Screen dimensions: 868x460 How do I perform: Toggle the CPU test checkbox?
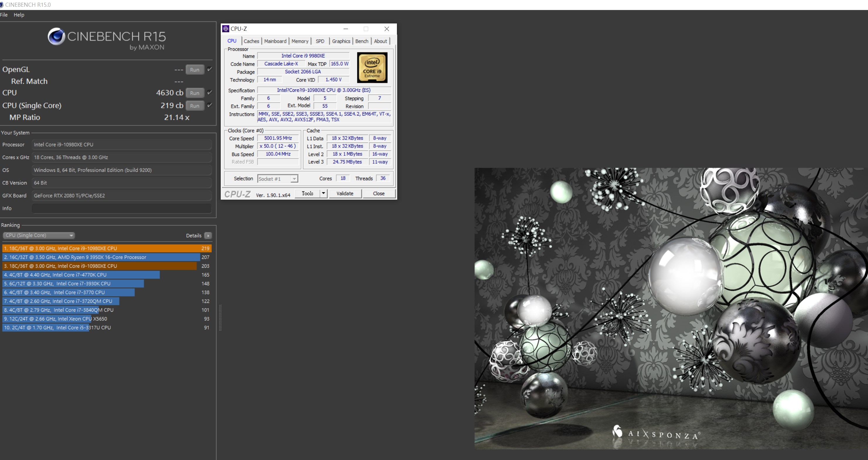coord(210,92)
